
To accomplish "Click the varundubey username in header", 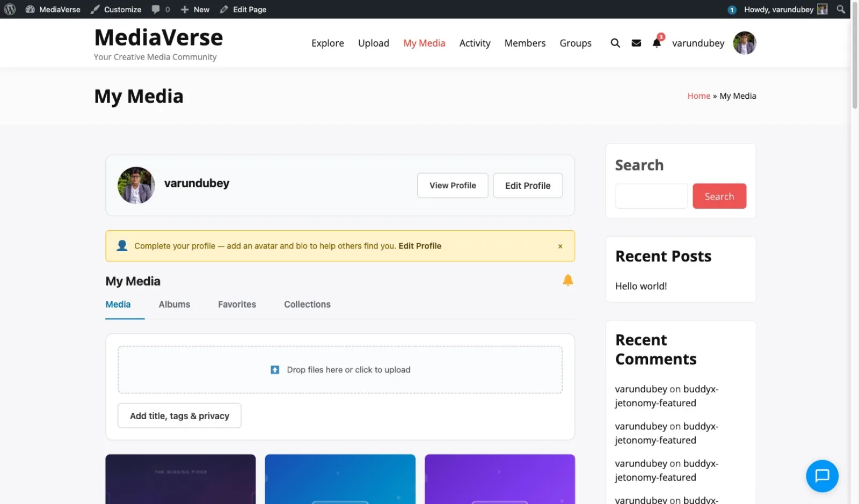I will pyautogui.click(x=698, y=43).
